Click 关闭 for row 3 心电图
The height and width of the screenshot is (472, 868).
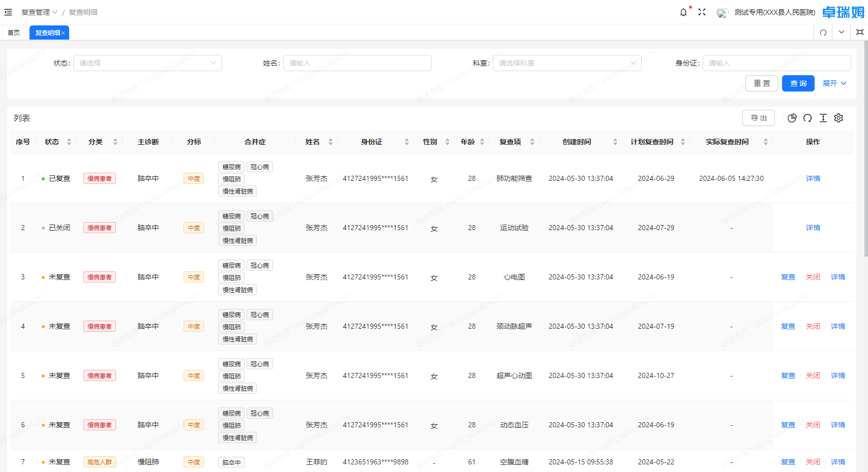click(x=813, y=277)
